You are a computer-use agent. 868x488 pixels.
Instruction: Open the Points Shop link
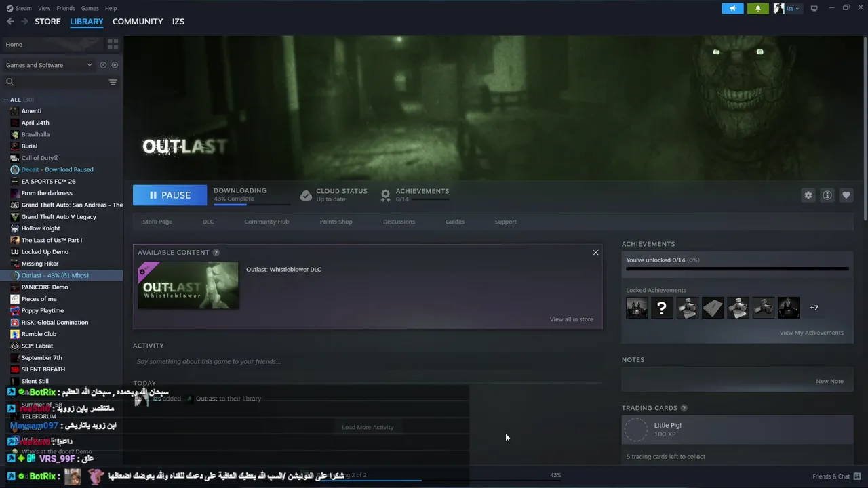[336, 222]
